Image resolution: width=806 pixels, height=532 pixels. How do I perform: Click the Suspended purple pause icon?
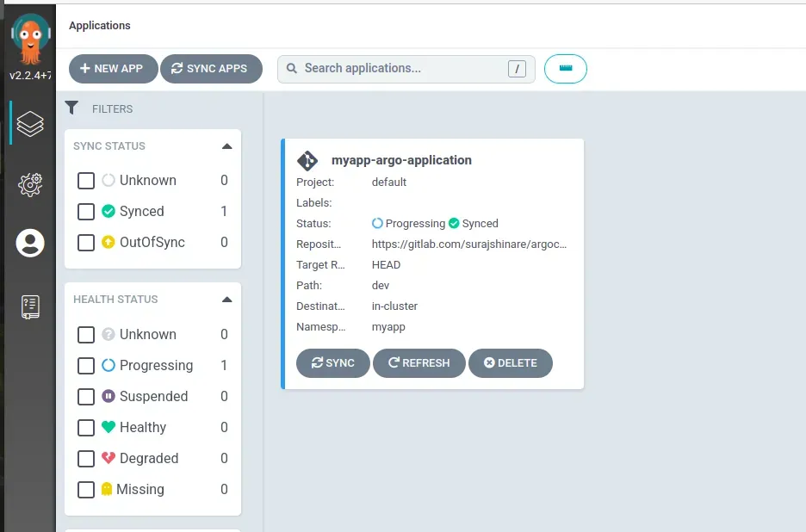pos(108,396)
